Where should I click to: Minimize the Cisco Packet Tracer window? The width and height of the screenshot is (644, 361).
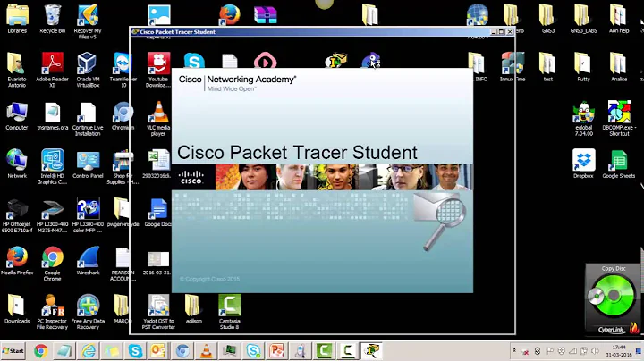pyautogui.click(x=494, y=31)
